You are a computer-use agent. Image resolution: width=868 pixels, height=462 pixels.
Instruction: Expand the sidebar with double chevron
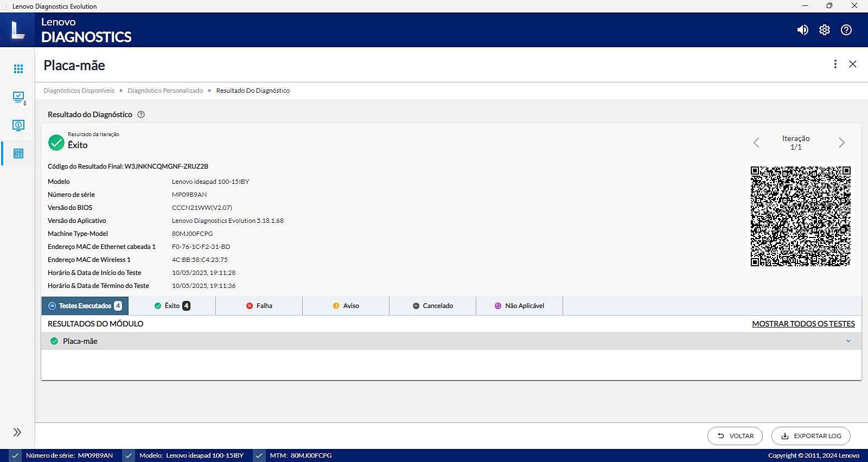coord(17,432)
